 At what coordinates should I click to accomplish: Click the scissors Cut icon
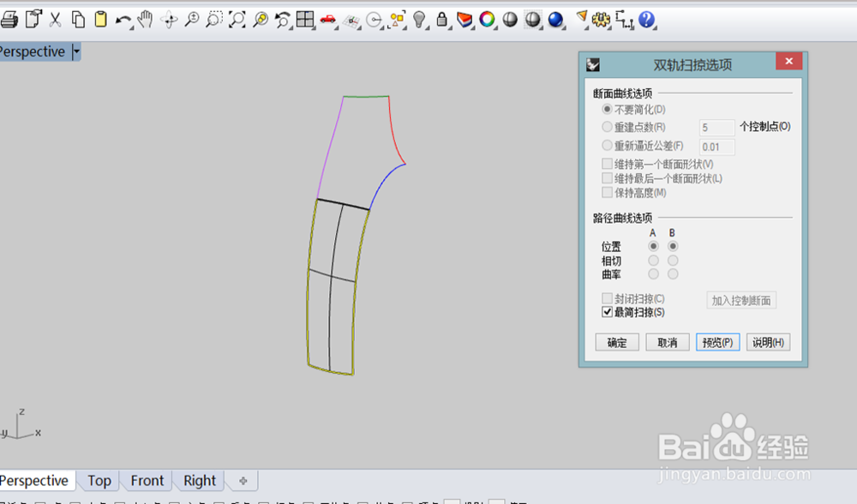(54, 19)
